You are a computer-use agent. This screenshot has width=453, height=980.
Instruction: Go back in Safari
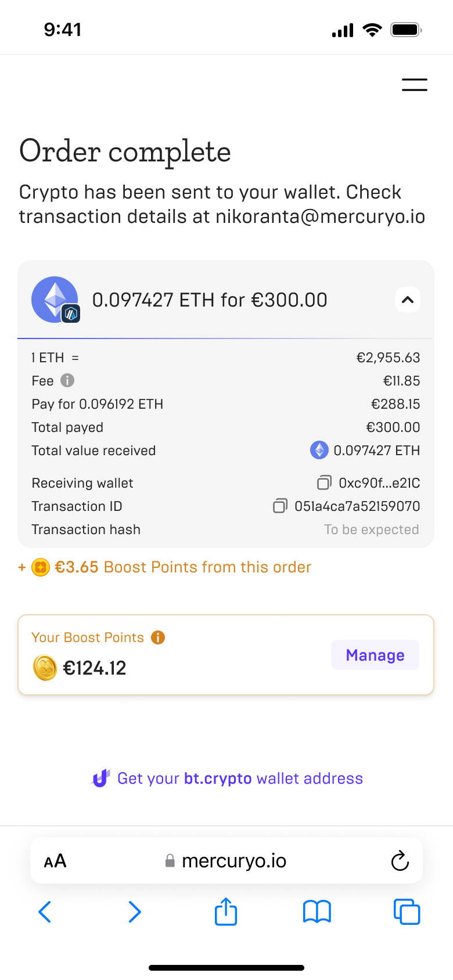[x=45, y=912]
